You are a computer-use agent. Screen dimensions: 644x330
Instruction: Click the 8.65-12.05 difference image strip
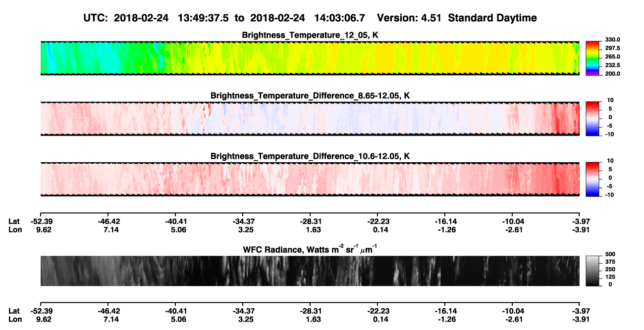coord(310,119)
